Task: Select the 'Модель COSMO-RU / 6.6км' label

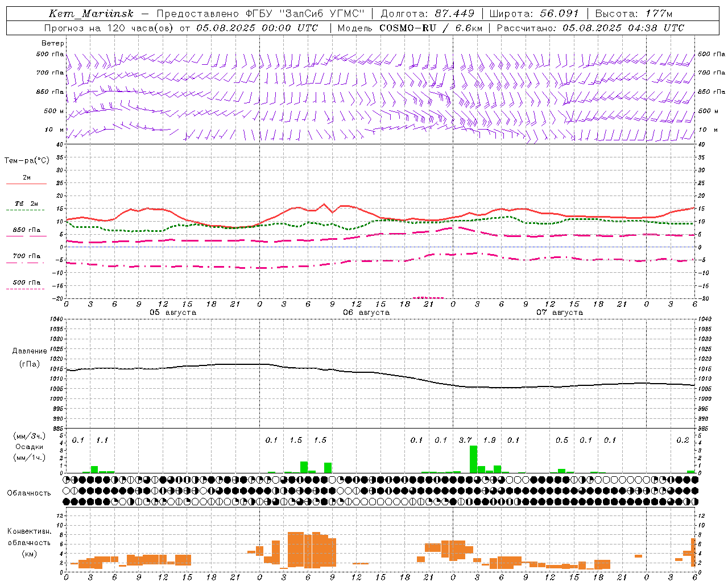Action: pos(409,28)
